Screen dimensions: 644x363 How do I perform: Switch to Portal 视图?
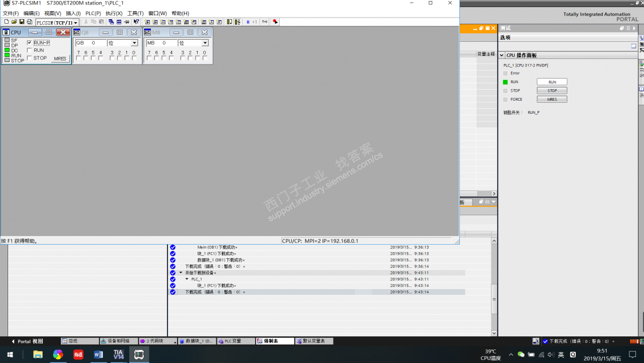pyautogui.click(x=27, y=341)
